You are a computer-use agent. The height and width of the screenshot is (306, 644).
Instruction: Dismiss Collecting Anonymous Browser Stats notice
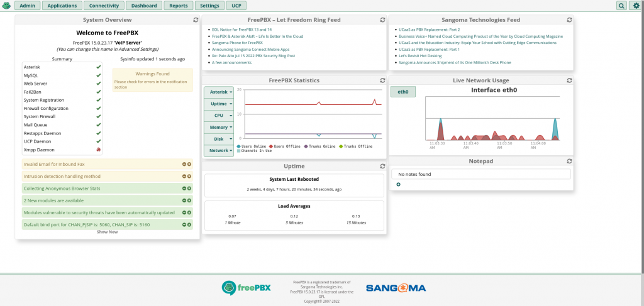point(189,189)
